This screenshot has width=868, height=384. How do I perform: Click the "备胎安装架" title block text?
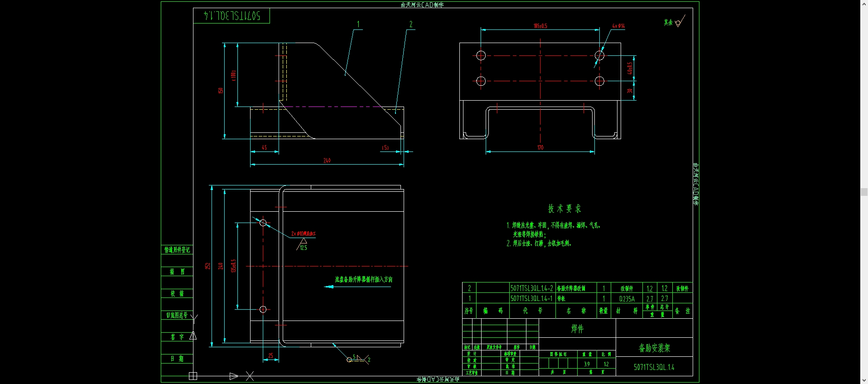tap(654, 348)
